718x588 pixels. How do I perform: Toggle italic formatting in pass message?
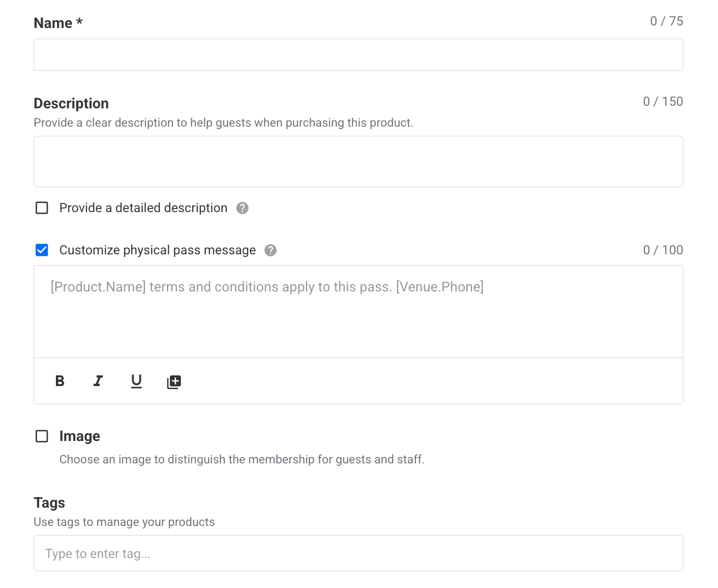pos(98,381)
